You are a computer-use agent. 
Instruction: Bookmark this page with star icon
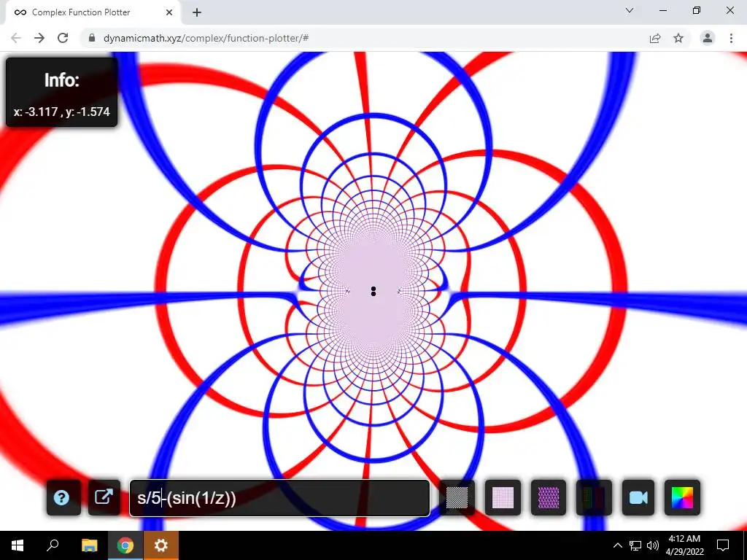(678, 38)
